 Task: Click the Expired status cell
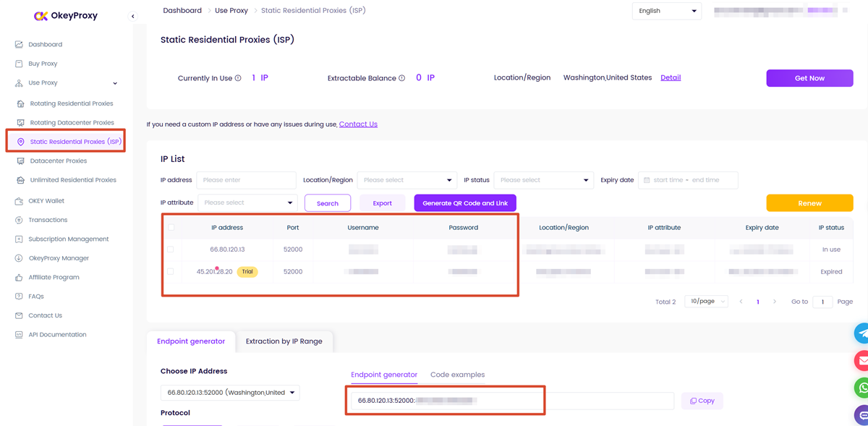click(831, 272)
